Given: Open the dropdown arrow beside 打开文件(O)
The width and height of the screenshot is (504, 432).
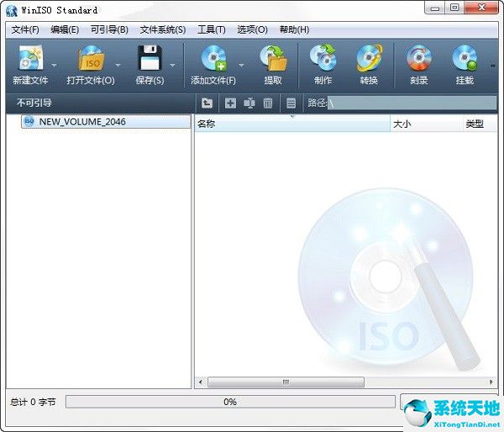Looking at the screenshot, I should 118,65.
